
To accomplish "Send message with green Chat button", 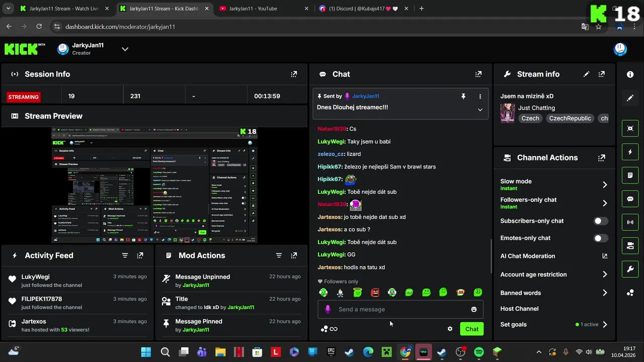I will 471,329.
